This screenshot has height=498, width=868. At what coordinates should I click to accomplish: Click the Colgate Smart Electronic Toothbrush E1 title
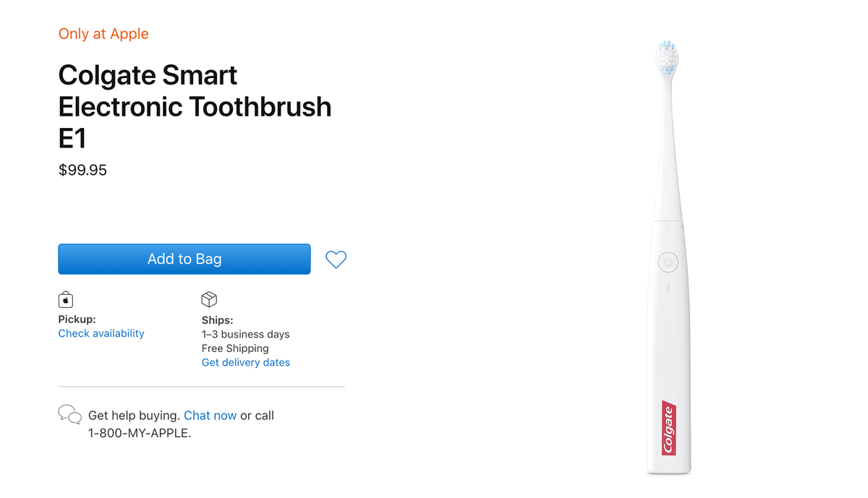coord(195,106)
